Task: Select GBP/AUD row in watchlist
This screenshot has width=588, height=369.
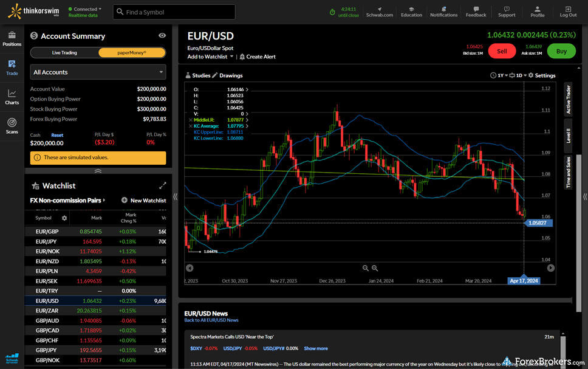Action: coord(95,320)
